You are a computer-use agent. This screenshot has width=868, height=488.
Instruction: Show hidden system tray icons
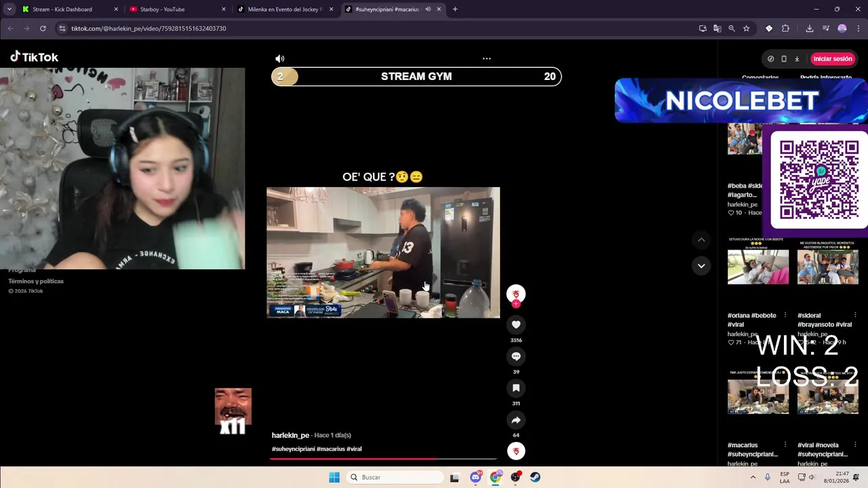[x=753, y=477]
